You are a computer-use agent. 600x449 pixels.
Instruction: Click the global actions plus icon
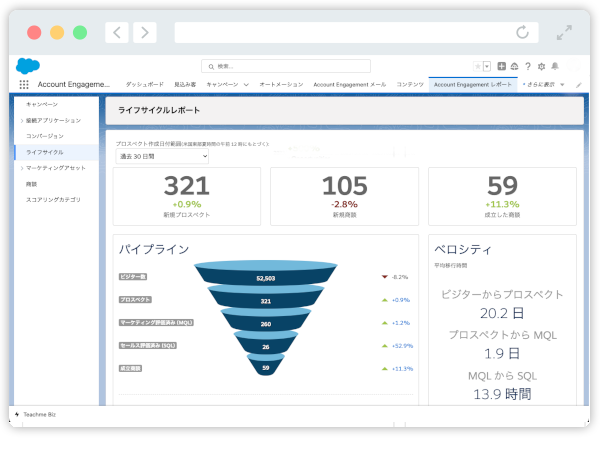pos(501,66)
